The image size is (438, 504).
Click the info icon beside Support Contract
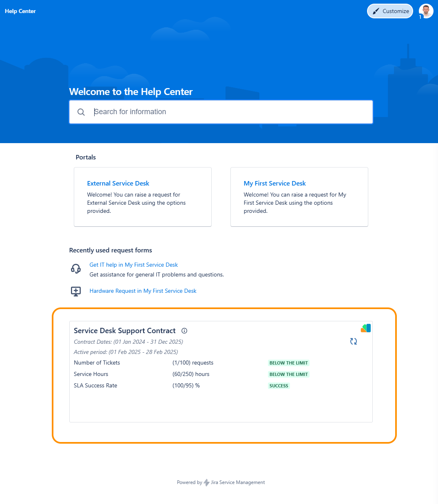coord(184,331)
